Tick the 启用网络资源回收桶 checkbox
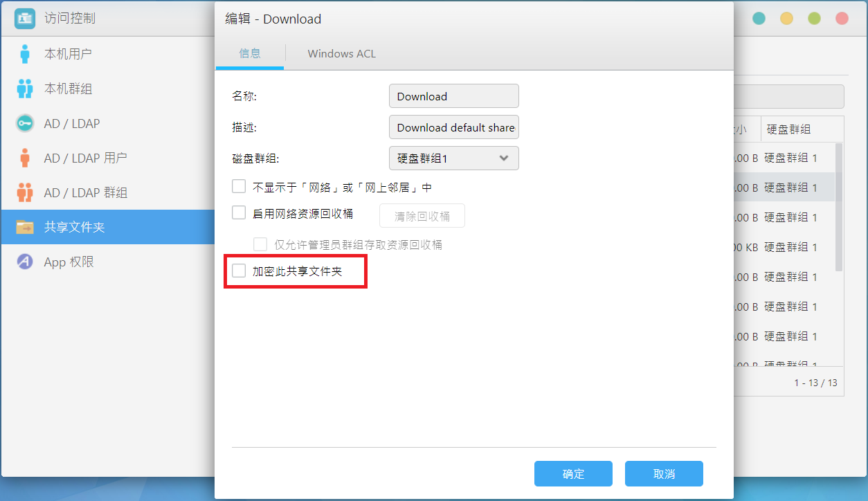The image size is (868, 501). pyautogui.click(x=239, y=213)
